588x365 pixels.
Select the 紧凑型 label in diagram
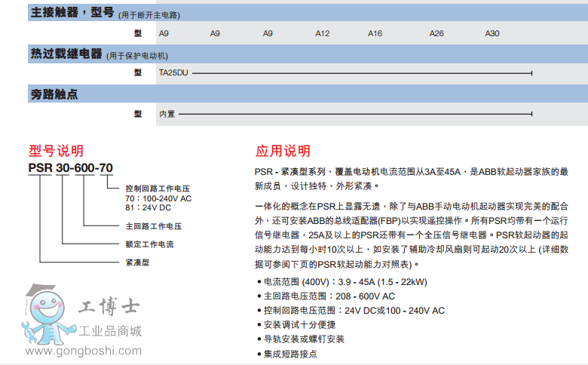(x=138, y=262)
